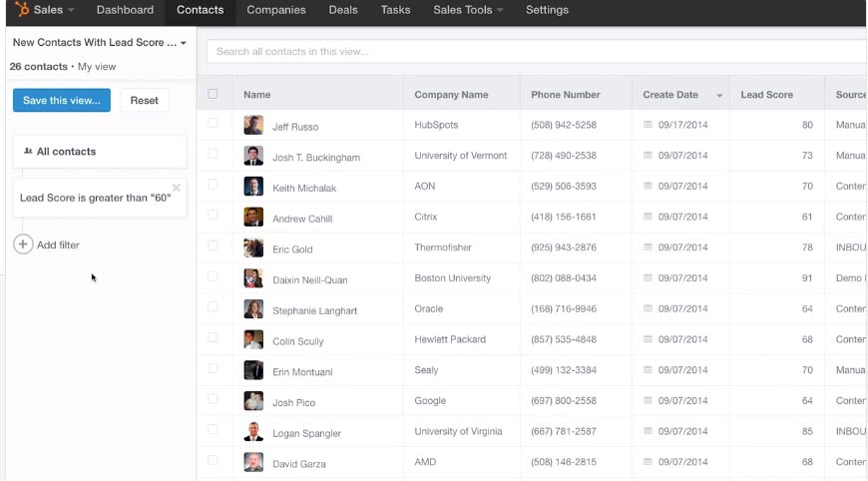
Task: Open Stephanie Langhart's contact record
Action: point(314,310)
